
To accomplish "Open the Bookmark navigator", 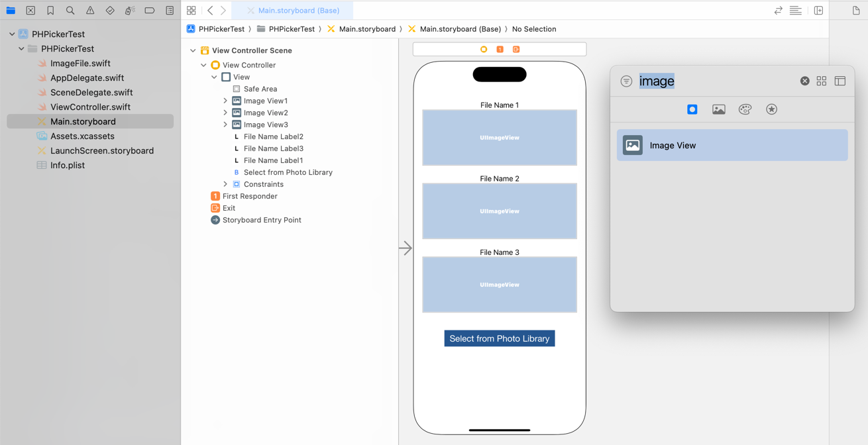I will pos(50,11).
